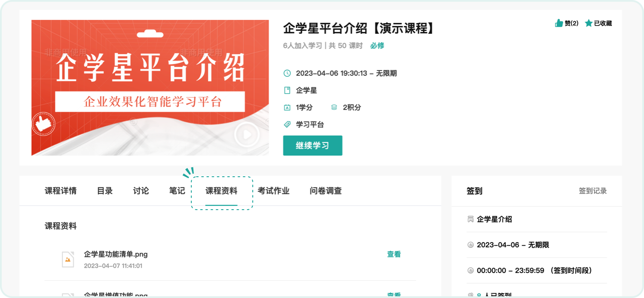This screenshot has width=644, height=298.
Task: Click the 签到 panel heading
Action: coord(474,191)
